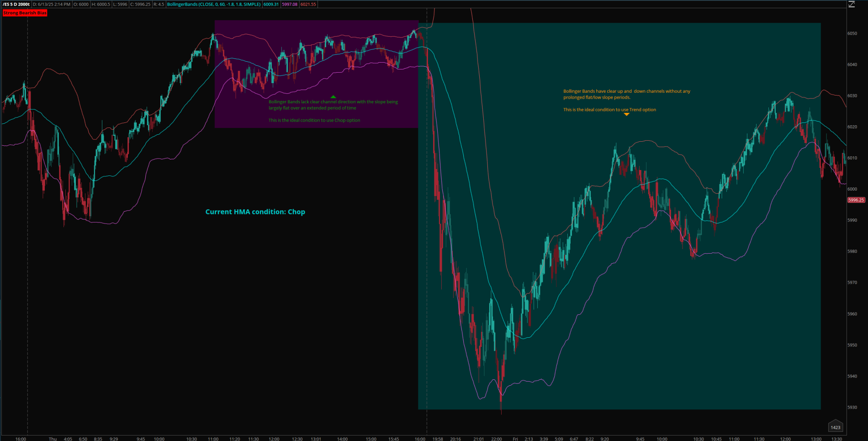Click the Thu day label on time axis
Image resolution: width=868 pixels, height=441 pixels.
[53, 439]
